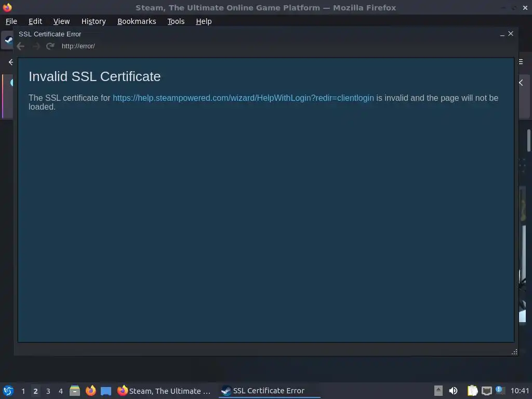Open Firefox View menu
The width and height of the screenshot is (532, 399).
(x=61, y=21)
